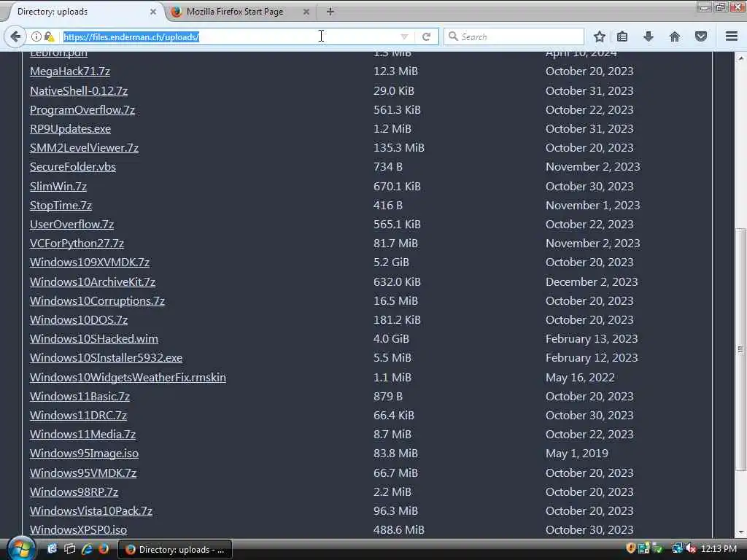The image size is (747, 560).
Task: Click the 488.6 MiB size text
Action: coord(399,530)
